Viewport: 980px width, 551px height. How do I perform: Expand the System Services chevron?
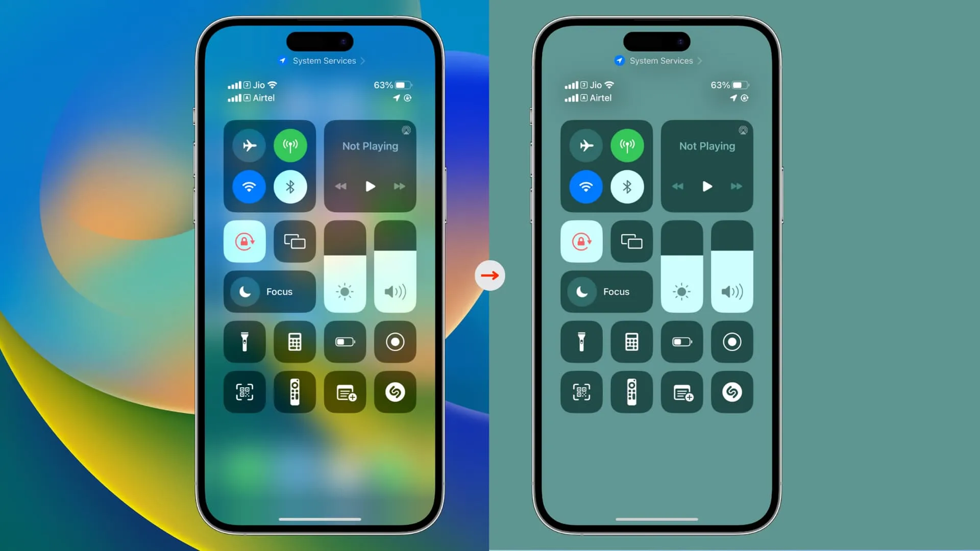[x=363, y=61]
